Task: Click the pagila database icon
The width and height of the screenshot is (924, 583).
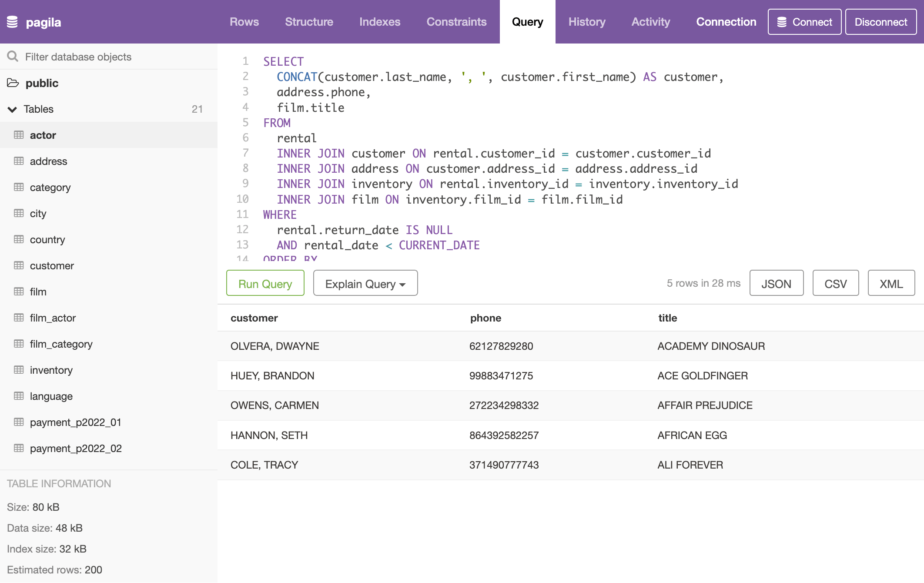Action: pos(13,22)
